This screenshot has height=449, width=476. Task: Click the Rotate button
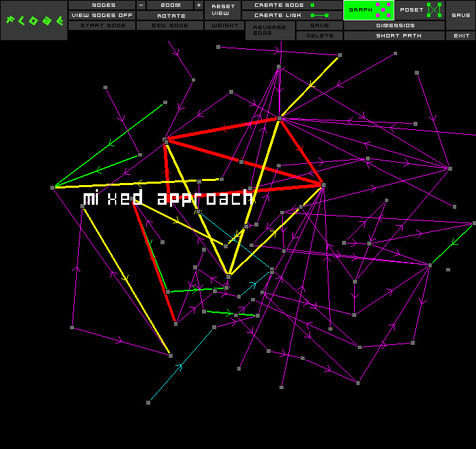170,16
